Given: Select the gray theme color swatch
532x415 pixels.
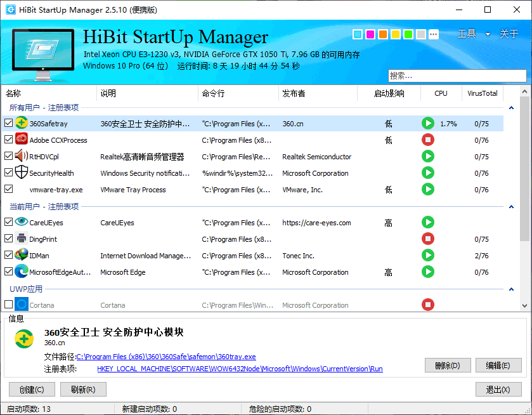Looking at the screenshot, I should (421, 34).
